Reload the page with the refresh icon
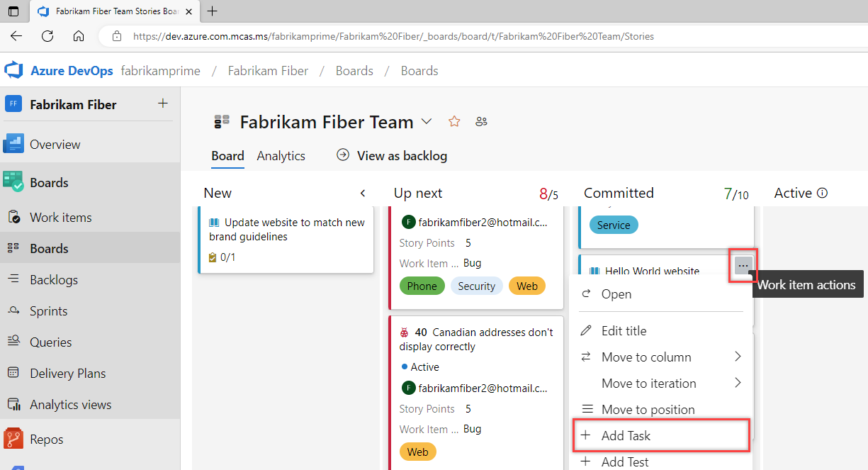The width and height of the screenshot is (868, 470). tap(47, 36)
